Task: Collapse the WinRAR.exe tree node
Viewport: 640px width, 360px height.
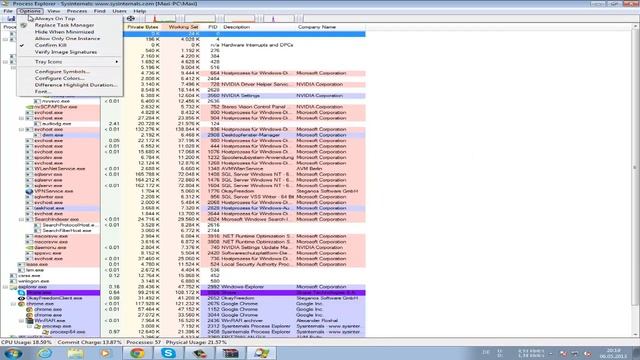Action: pos(21,321)
